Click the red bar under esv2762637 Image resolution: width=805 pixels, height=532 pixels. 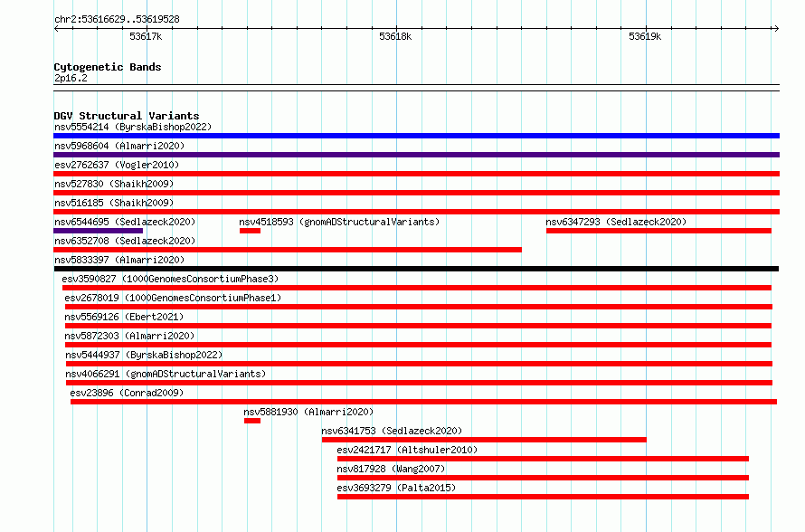416,174
